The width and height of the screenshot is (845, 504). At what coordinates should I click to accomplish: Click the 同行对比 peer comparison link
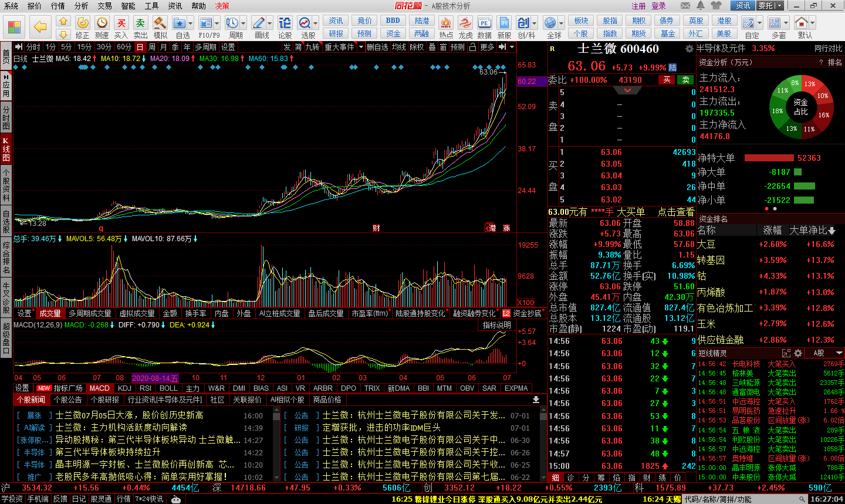pos(828,48)
